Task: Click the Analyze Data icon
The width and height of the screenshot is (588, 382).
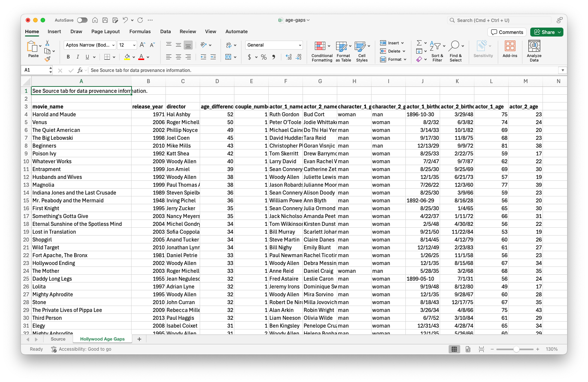Action: click(x=534, y=46)
